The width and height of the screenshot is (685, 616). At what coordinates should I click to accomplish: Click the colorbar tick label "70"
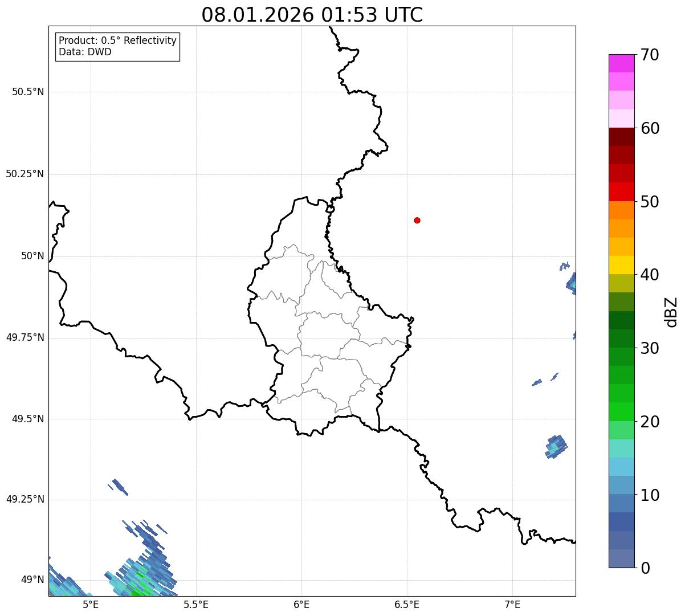coord(650,55)
